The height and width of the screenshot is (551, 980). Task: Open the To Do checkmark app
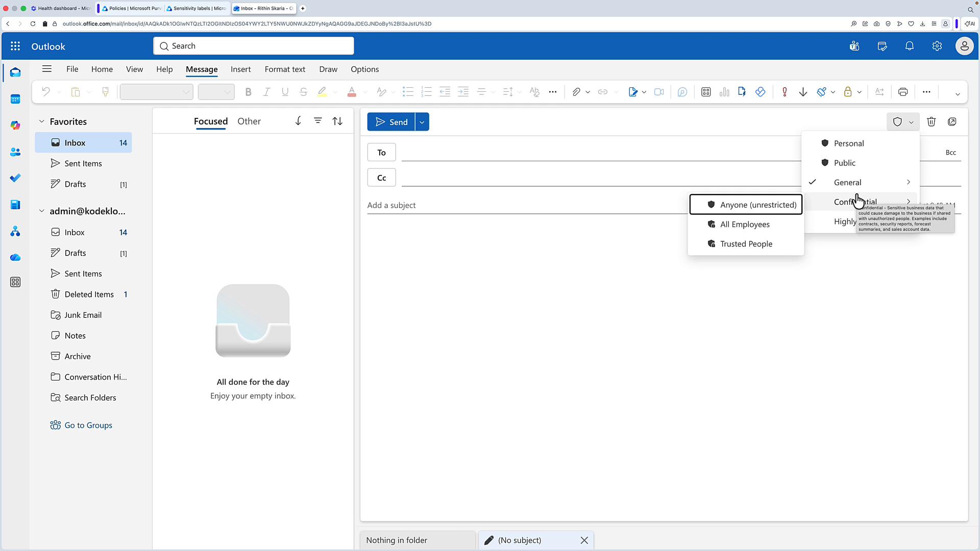click(x=15, y=178)
